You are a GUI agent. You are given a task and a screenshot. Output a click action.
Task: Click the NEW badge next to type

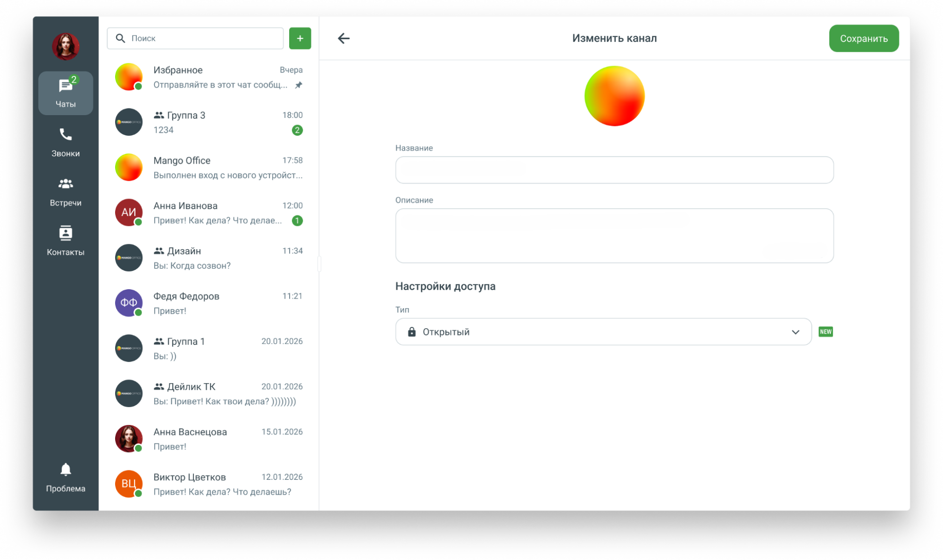click(x=826, y=332)
